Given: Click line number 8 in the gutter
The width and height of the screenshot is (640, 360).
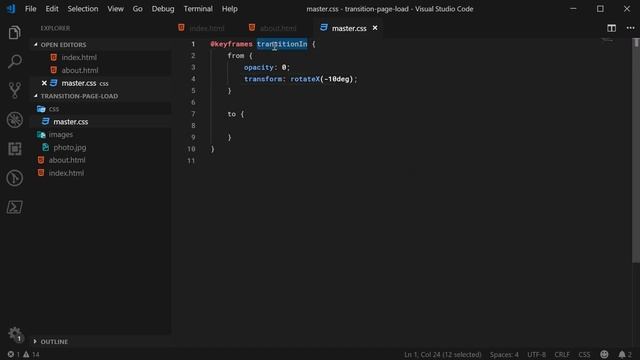Looking at the screenshot, I should pyautogui.click(x=193, y=126).
